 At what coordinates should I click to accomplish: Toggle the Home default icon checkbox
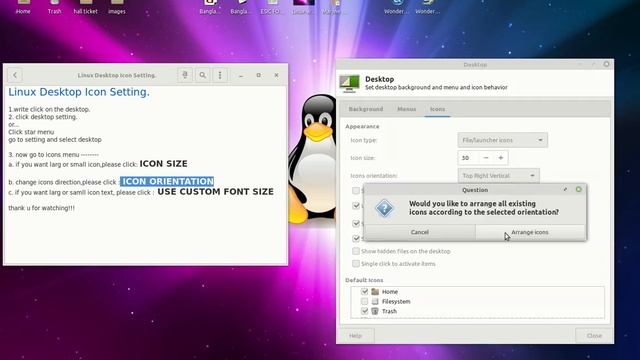(364, 291)
